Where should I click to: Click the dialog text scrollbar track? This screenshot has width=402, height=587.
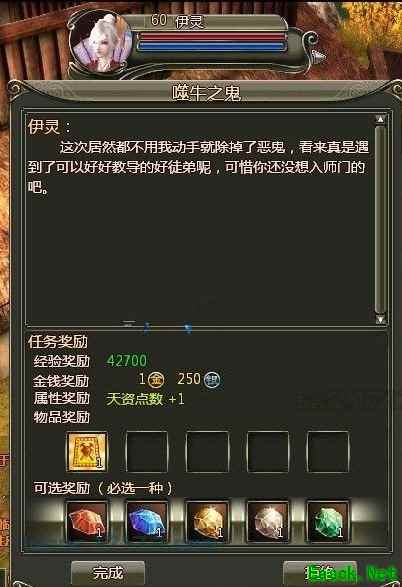click(x=380, y=219)
